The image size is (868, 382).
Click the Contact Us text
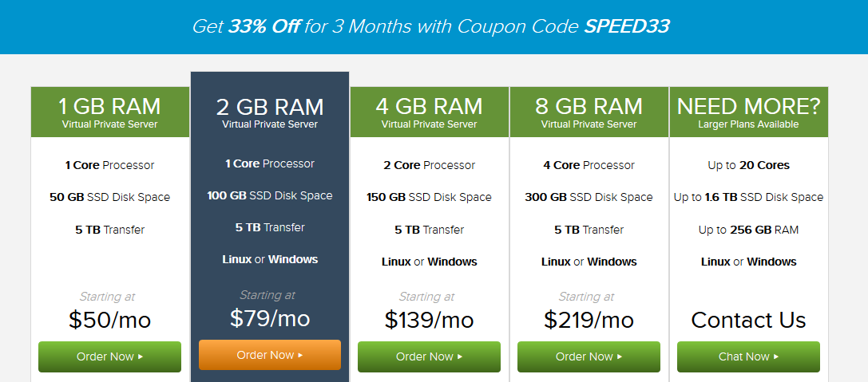[x=748, y=321]
